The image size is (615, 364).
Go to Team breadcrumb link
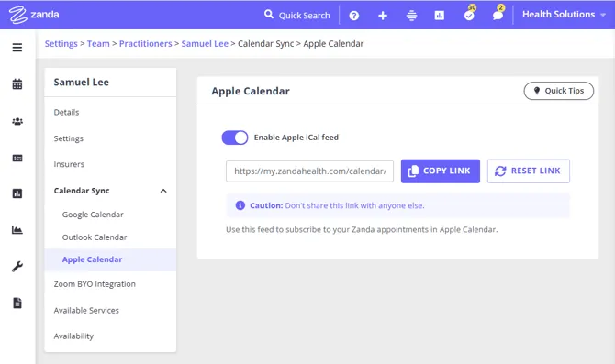[98, 43]
